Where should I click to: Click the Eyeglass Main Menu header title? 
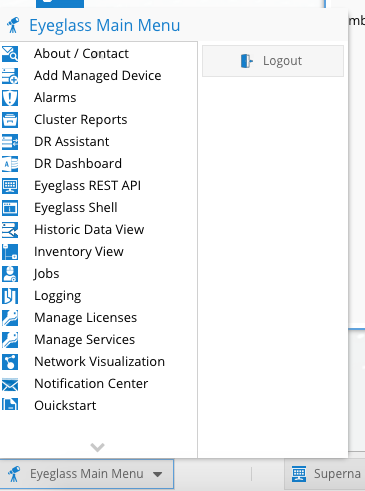(105, 25)
